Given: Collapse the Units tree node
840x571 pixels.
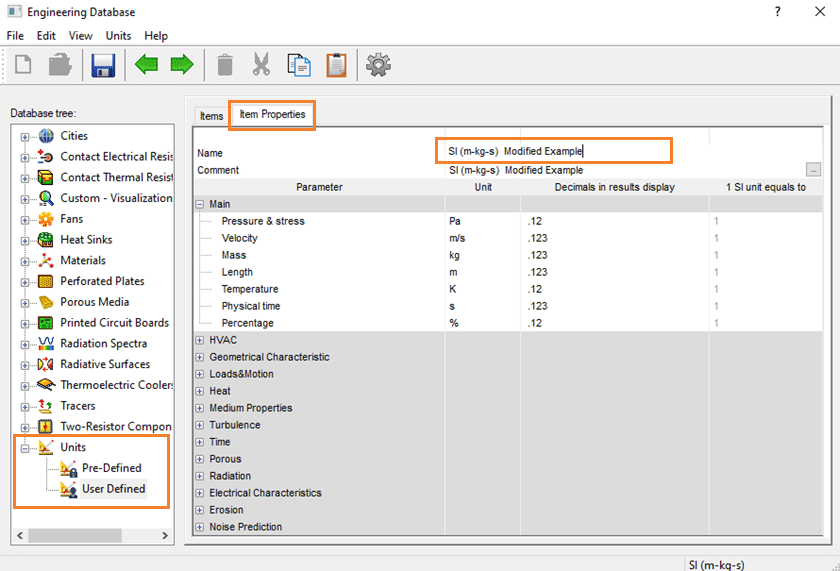Looking at the screenshot, I should (25, 448).
